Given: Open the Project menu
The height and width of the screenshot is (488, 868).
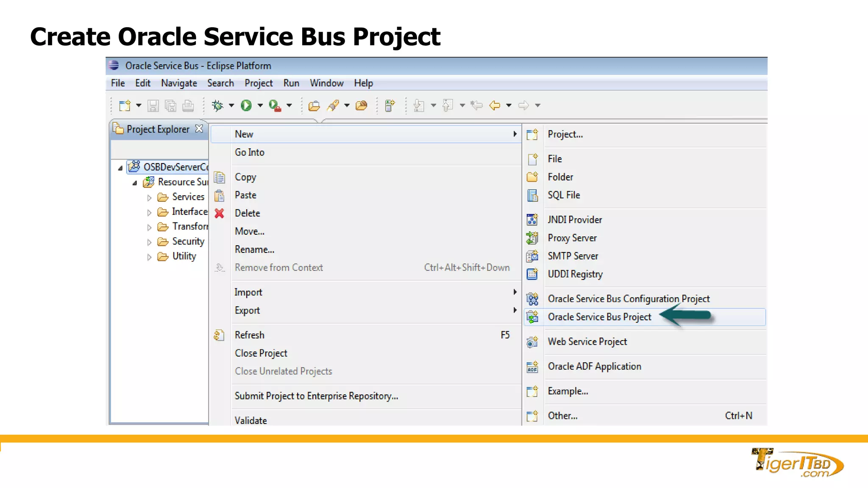Looking at the screenshot, I should (x=259, y=83).
